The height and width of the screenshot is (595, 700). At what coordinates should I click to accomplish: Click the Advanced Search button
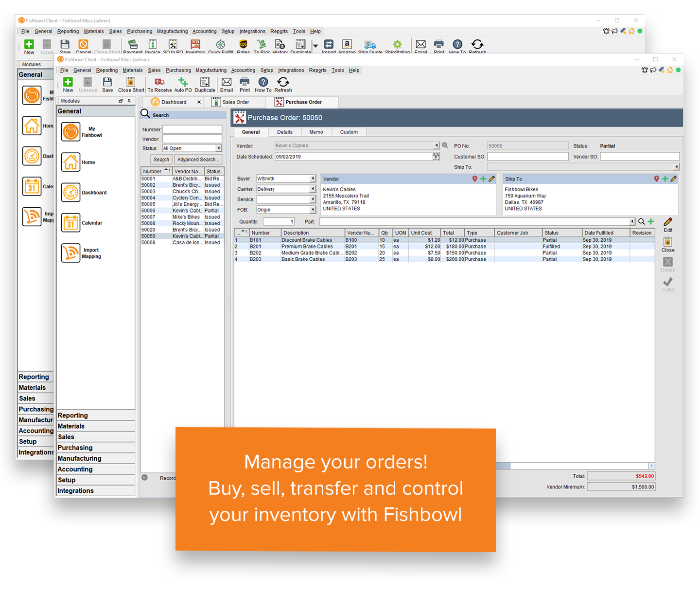click(x=198, y=160)
